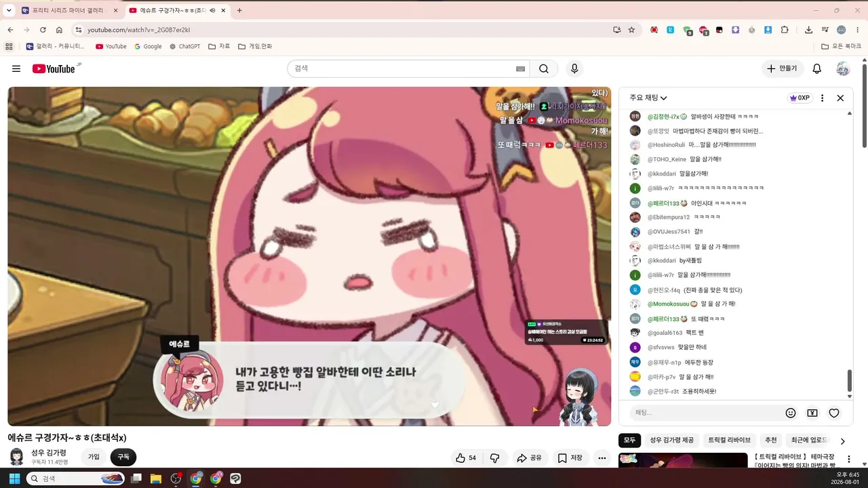This screenshot has height=488, width=868.
Task: Install the page as an app
Action: point(616,30)
